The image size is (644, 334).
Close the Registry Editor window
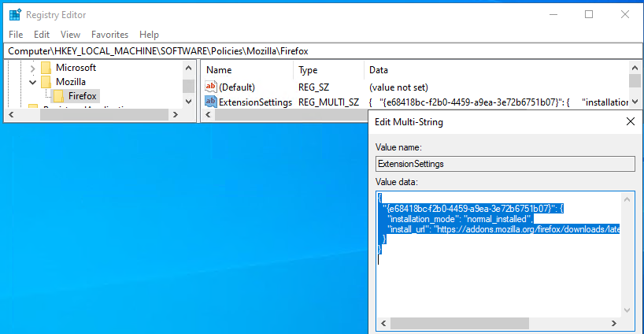(x=625, y=14)
